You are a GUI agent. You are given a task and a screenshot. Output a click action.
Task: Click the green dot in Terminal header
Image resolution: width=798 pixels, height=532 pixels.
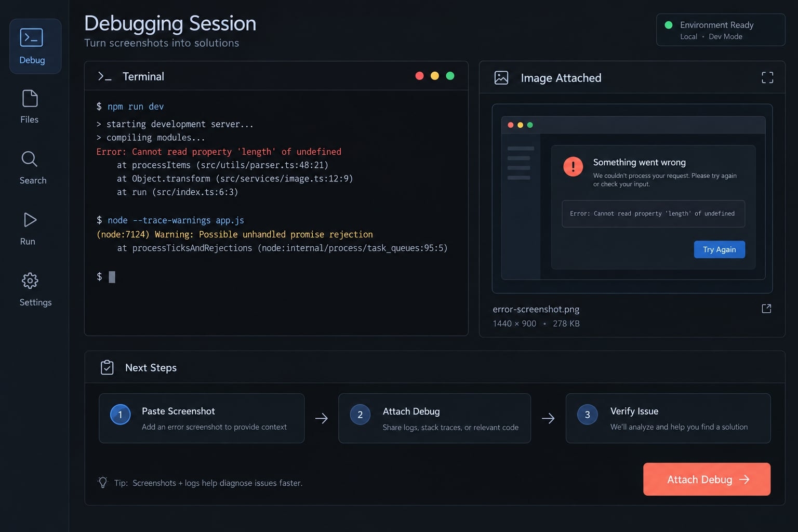[450, 76]
